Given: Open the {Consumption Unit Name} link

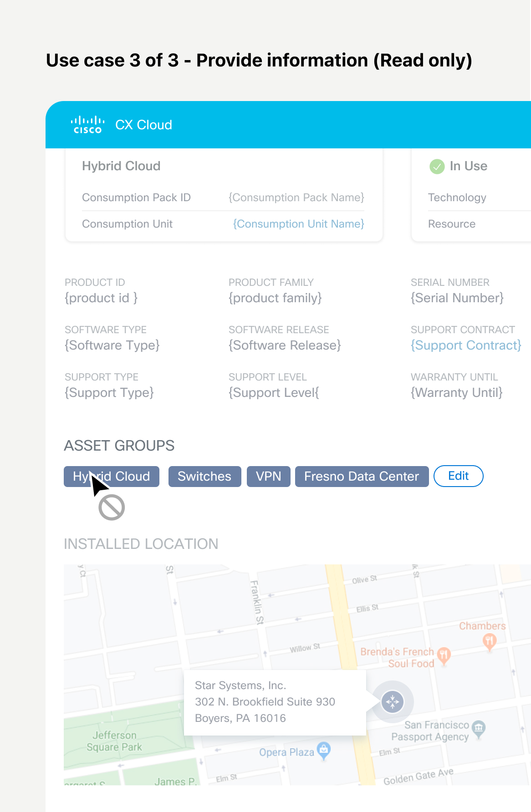Looking at the screenshot, I should [x=298, y=224].
